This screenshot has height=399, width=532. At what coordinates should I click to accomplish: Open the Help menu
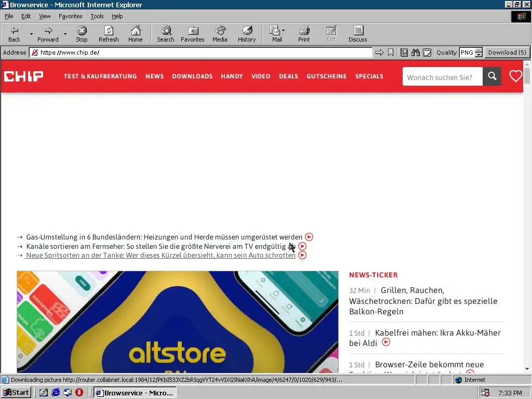click(x=117, y=16)
